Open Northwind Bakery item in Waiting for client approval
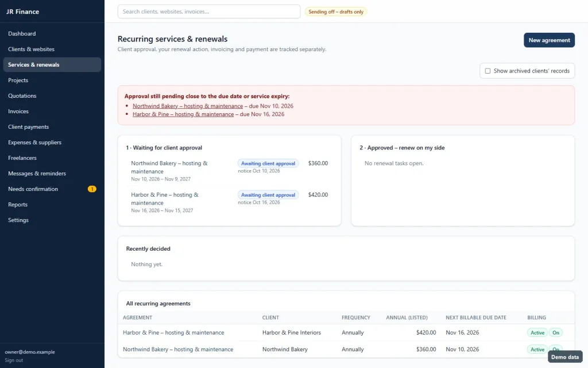Screen dimensions: 588x368 169,167
